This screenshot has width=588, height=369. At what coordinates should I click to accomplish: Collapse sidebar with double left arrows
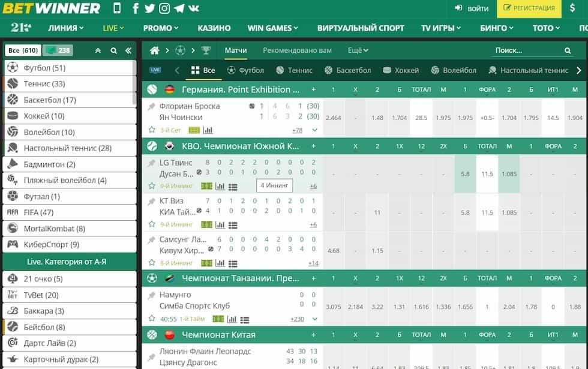pos(128,50)
